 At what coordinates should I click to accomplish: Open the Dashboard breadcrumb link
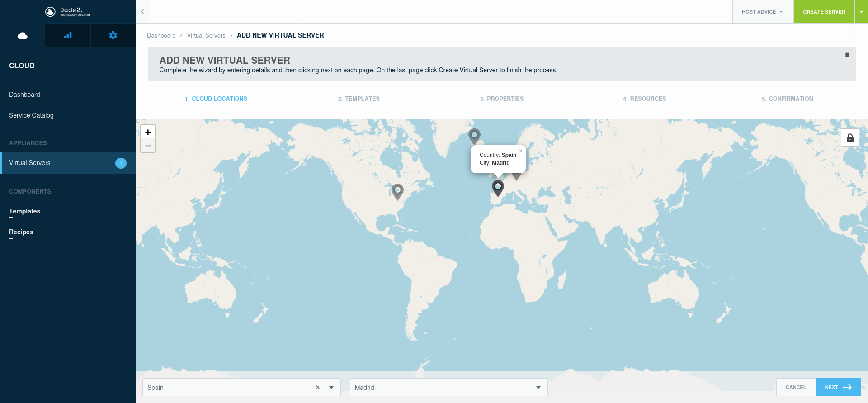point(161,35)
